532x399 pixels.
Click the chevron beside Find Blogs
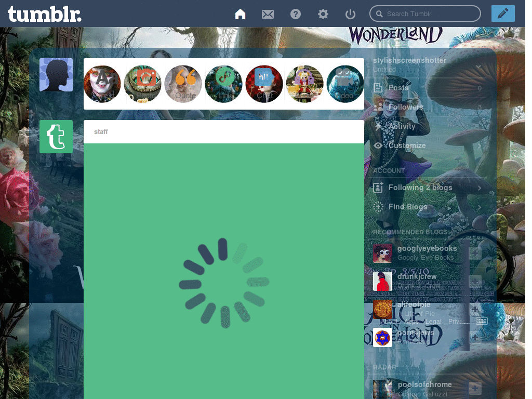coord(480,207)
